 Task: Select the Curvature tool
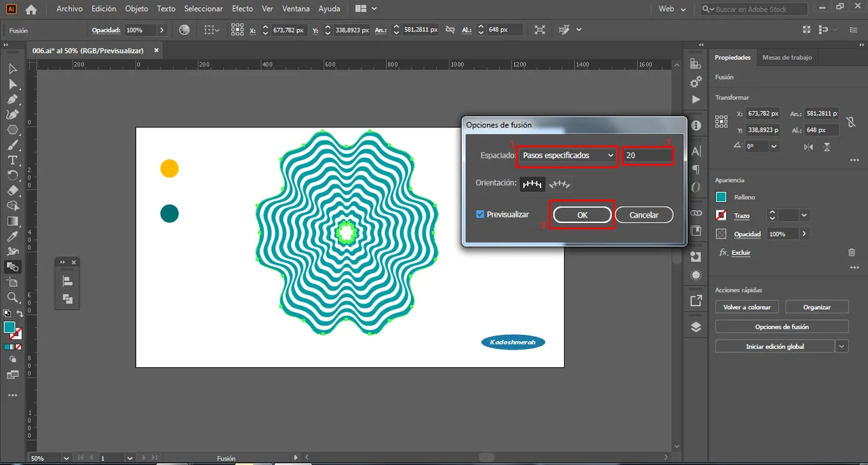[12, 115]
